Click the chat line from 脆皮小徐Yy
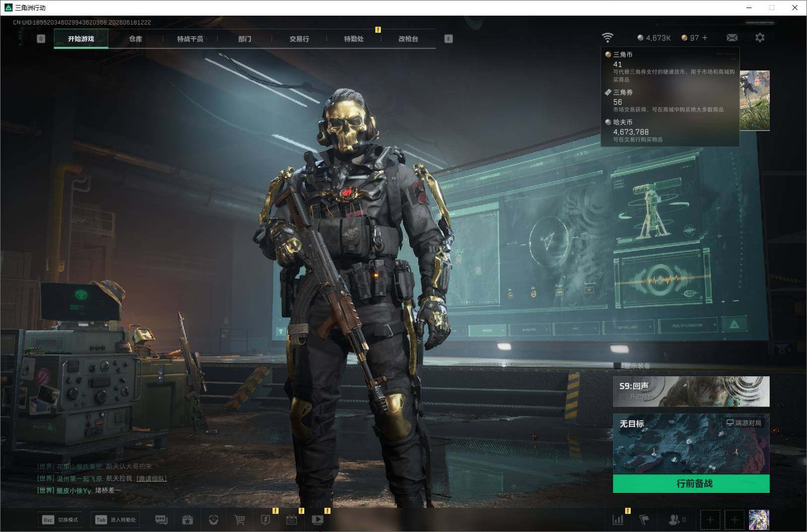The width and height of the screenshot is (807, 532). 79,490
